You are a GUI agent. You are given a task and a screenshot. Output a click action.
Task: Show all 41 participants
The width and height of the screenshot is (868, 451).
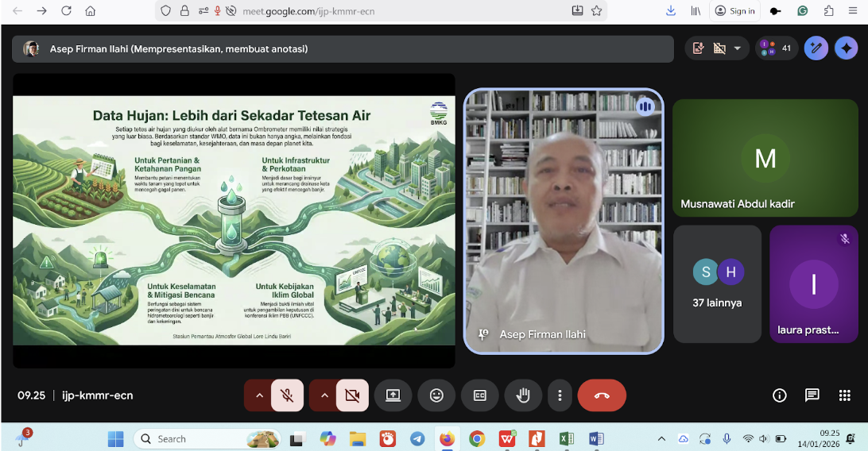pyautogui.click(x=777, y=48)
